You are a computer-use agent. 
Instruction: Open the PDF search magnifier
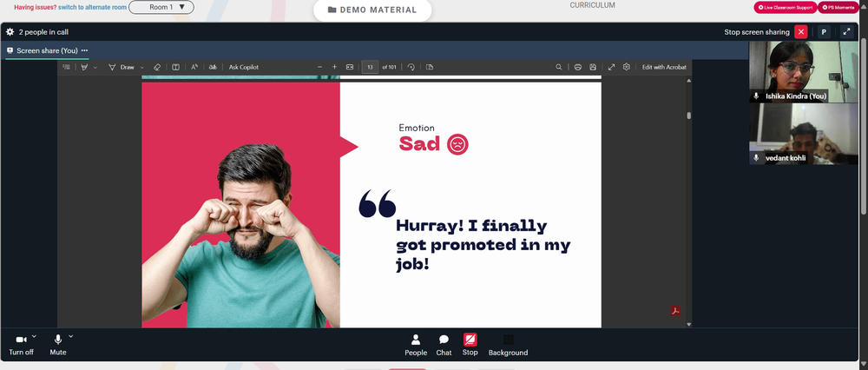click(x=558, y=67)
